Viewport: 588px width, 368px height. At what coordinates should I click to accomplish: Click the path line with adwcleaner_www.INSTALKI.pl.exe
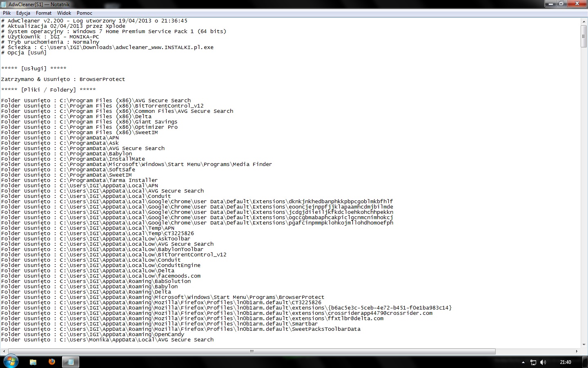[x=107, y=47]
